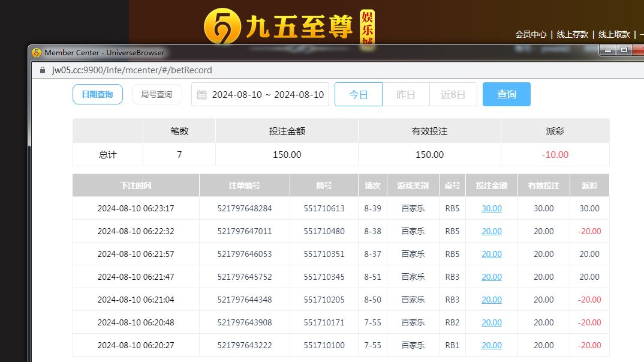Go to 会员中心 in top navigation
This screenshot has height=362, width=644.
(x=531, y=34)
